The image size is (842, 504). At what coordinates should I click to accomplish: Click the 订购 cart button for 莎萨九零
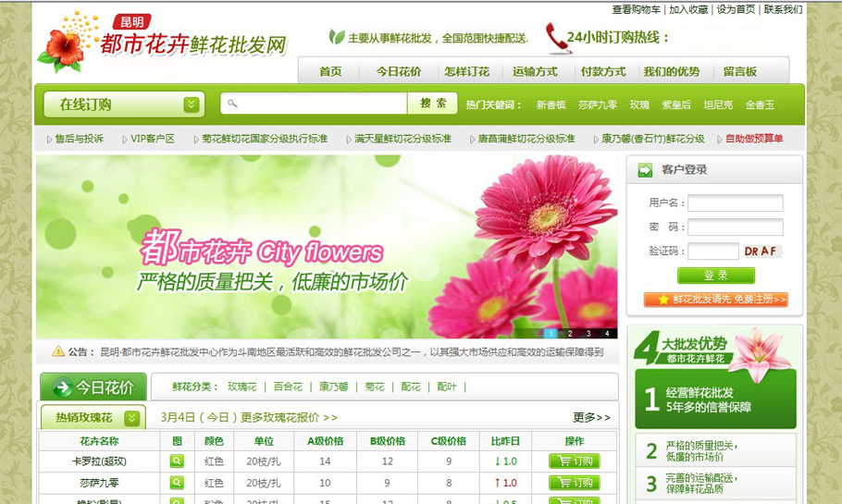pos(574,482)
